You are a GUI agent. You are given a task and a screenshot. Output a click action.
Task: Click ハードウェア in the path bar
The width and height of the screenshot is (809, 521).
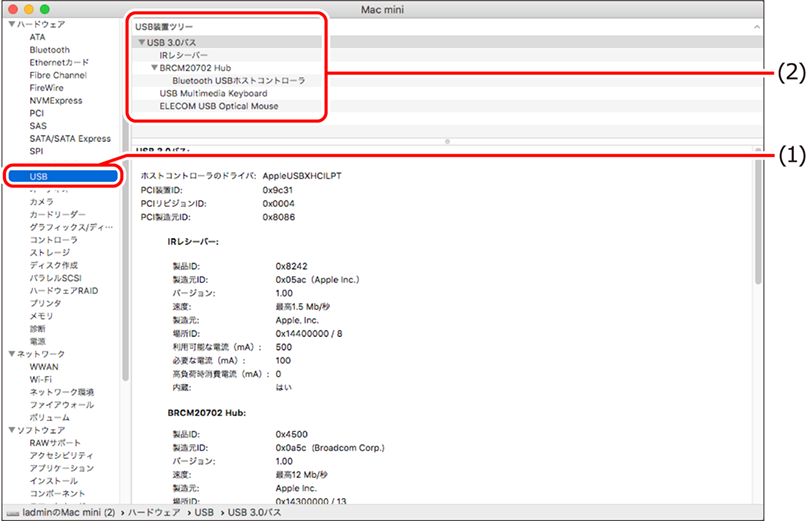154,513
